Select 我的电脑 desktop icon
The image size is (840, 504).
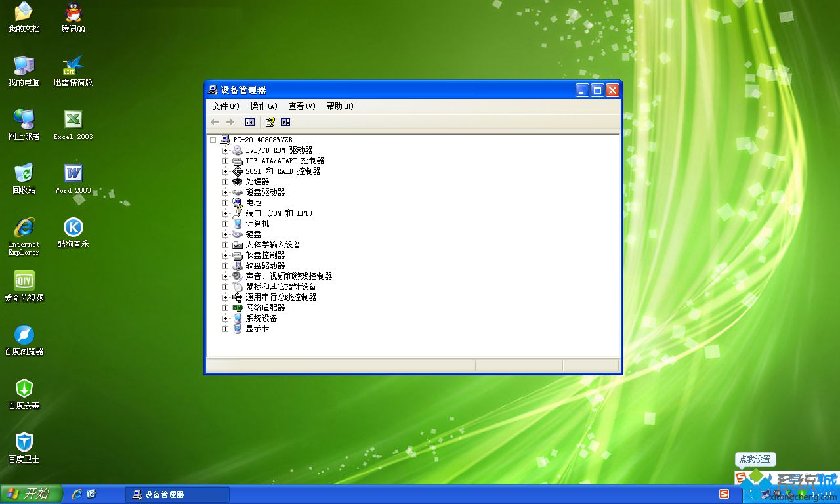[x=24, y=71]
